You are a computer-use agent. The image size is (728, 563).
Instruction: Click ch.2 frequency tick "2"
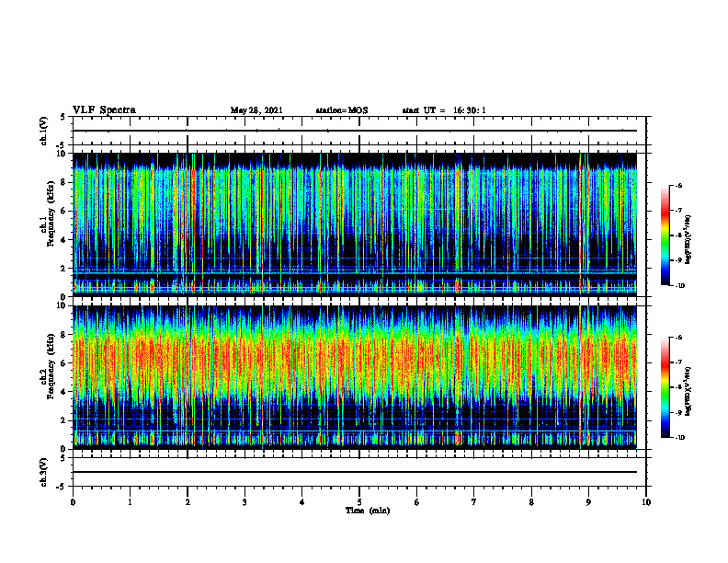pos(64,420)
